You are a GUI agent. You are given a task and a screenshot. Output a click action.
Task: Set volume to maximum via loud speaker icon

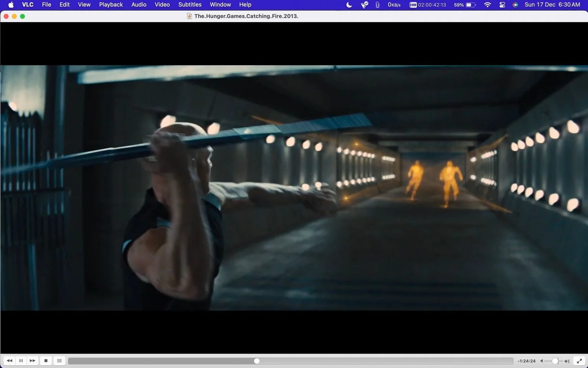[567, 361]
